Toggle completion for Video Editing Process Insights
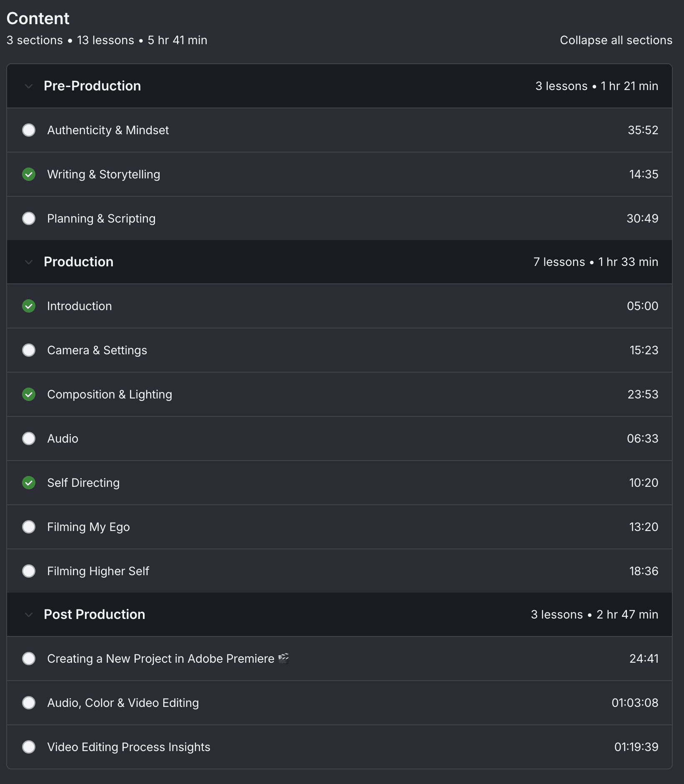Viewport: 684px width, 784px height. [29, 747]
